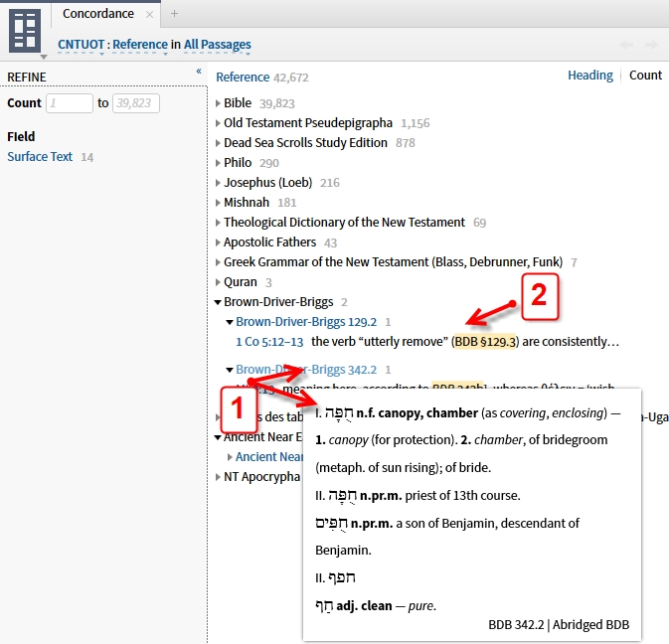Click 'BDB 342.2 | Abridged BDB' popup footer
The width and height of the screenshot is (669, 644).
[x=559, y=625]
